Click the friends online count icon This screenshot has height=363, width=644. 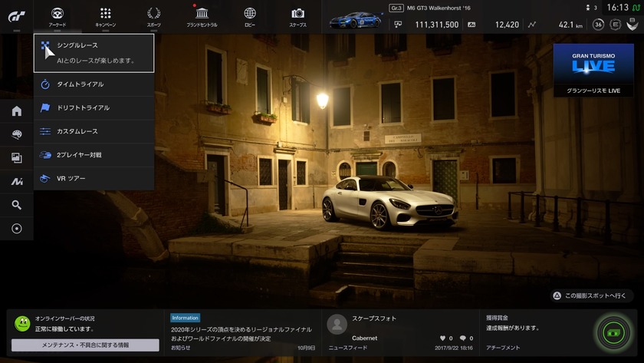(x=588, y=8)
